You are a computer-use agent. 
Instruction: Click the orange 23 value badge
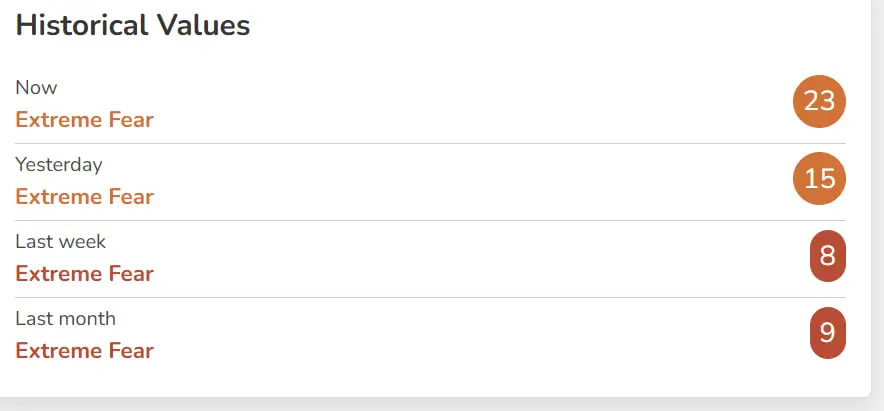819,101
